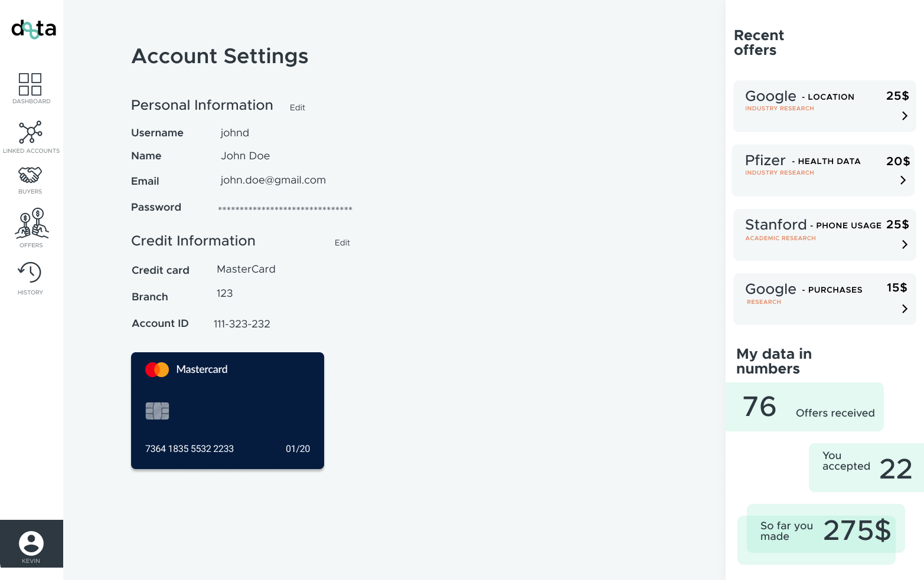Viewport: 924px width, 580px height.
Task: Open the Dashboard grid icon
Action: click(30, 84)
